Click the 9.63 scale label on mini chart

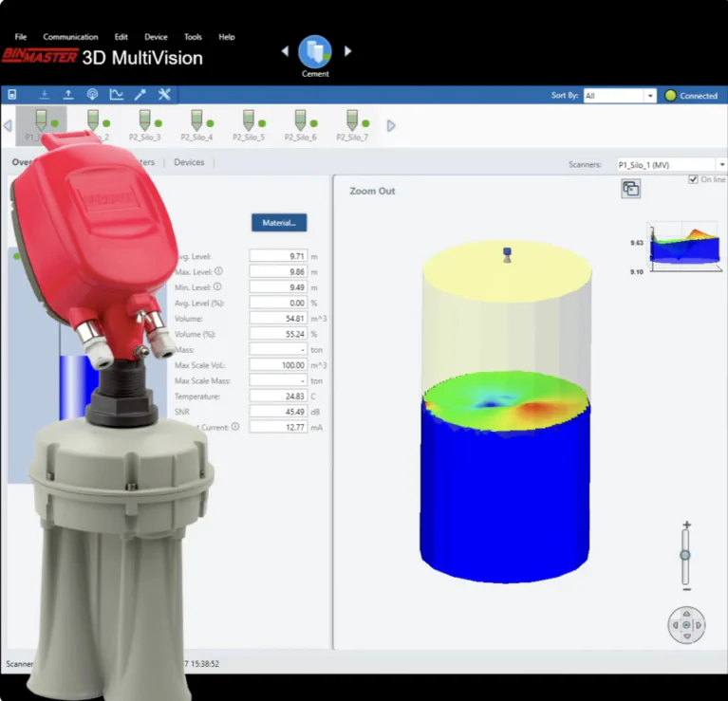pos(637,243)
